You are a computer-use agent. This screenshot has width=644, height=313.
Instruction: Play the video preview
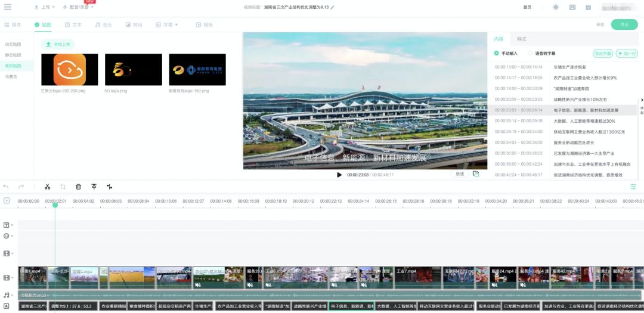[x=339, y=175]
